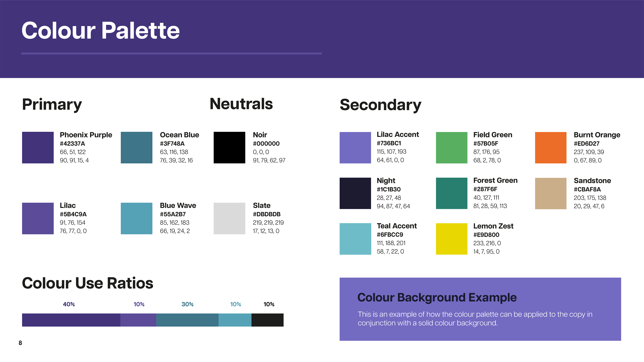
Task: Click the hex code #5B4C9A
Action: [73, 214]
